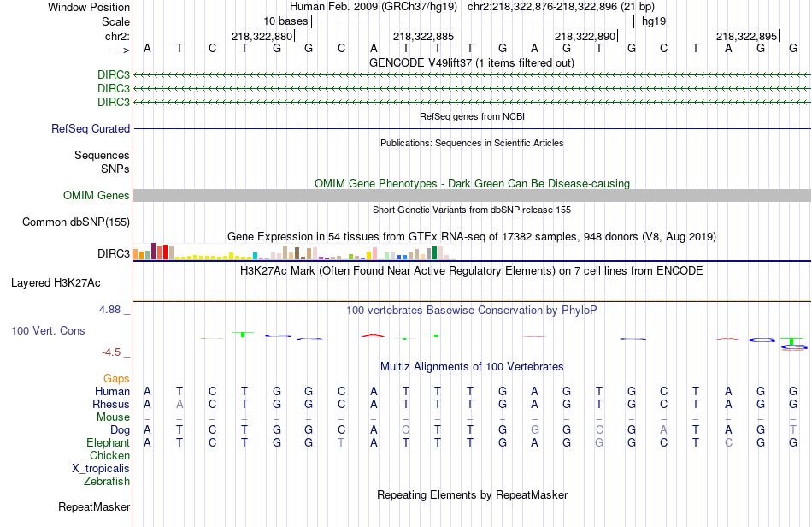Open 100 vertebrates Basewise Conservation by PhyloP title
Image resolution: width=812 pixels, height=527 pixels.
click(472, 311)
